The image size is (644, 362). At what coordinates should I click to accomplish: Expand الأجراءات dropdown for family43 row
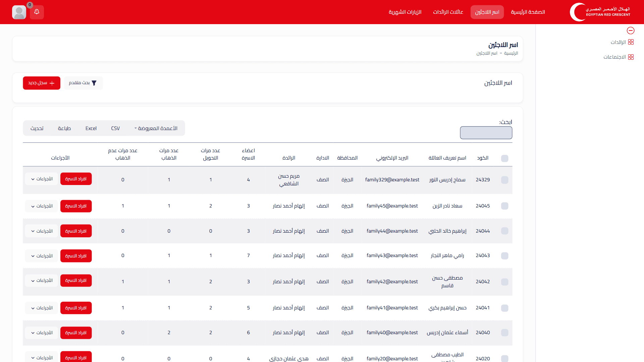(x=42, y=256)
